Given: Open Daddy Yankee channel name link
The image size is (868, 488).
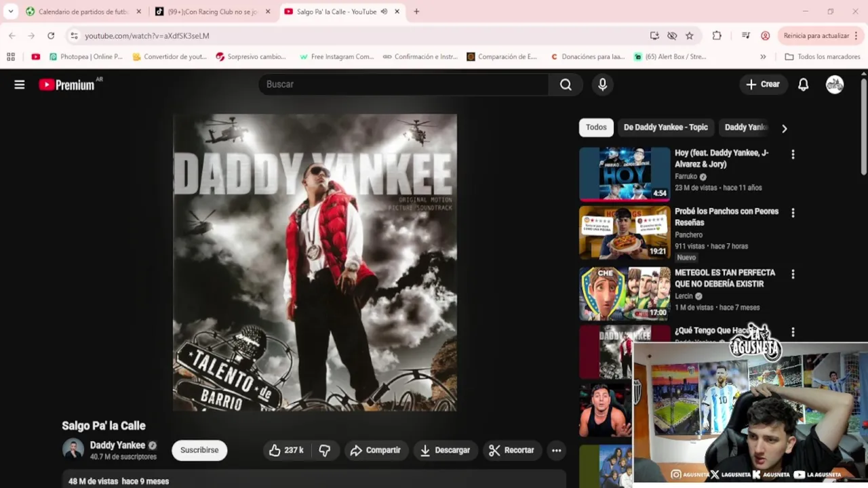Looking at the screenshot, I should (x=117, y=445).
